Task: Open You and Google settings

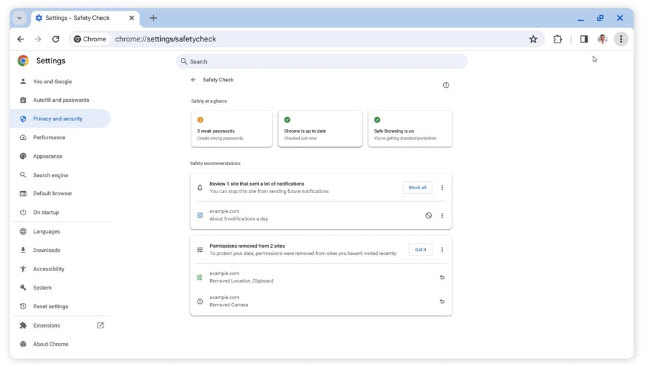Action: 60,81
